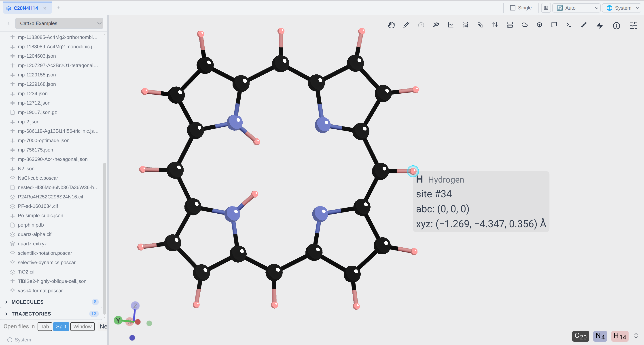Click the stacked server rows icon
Screen dimensions: 644x345
pos(510,25)
